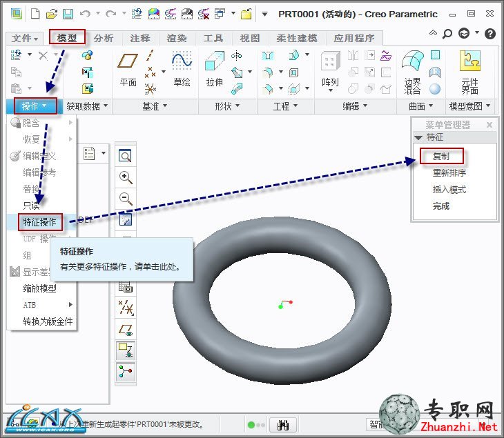This screenshot has height=438, width=504.
Task: Switch to the 应用程序 tab
Action: click(x=354, y=38)
